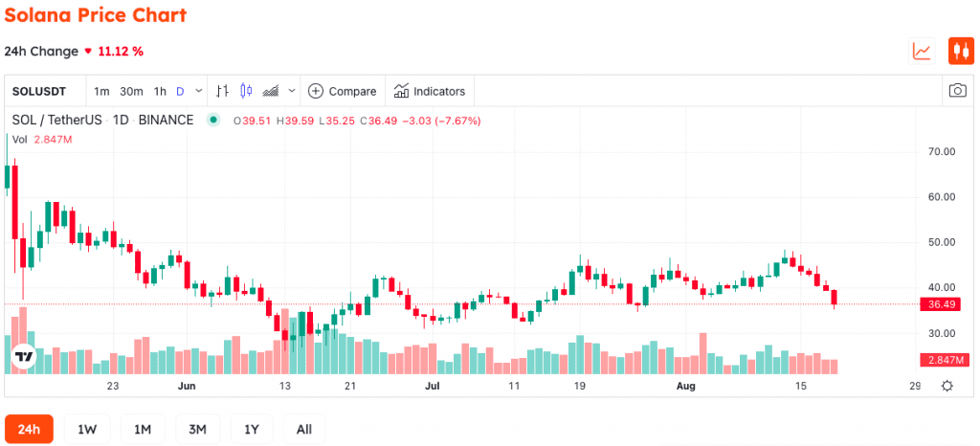
Task: Click the 36.49 current price label
Action: (x=944, y=304)
